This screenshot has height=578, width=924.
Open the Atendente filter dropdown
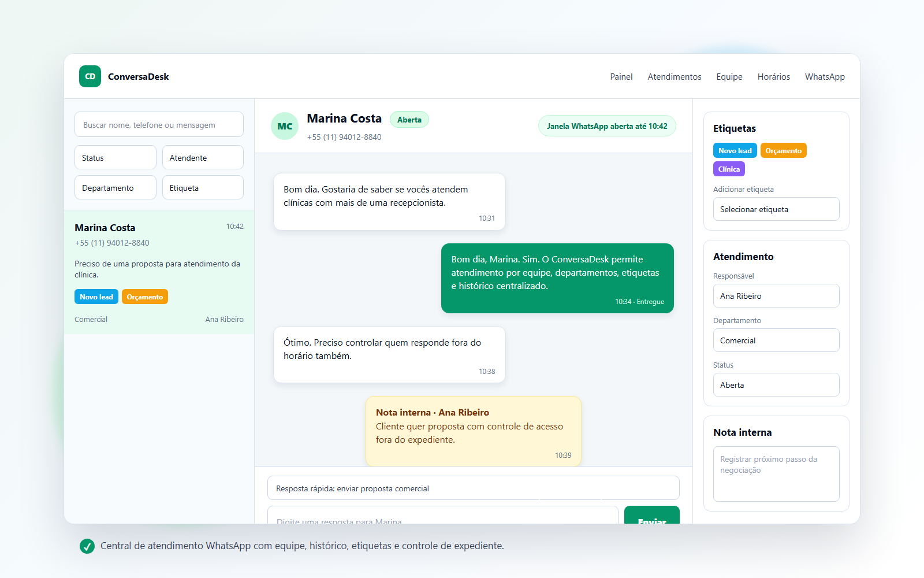click(x=203, y=157)
